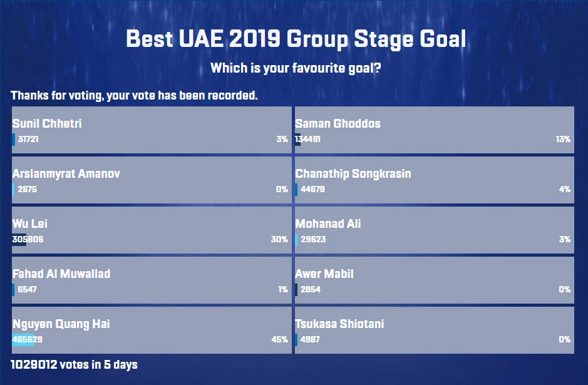Viewport: 588px width, 385px height.
Task: Click the Wu Lei result card
Action: 152,230
